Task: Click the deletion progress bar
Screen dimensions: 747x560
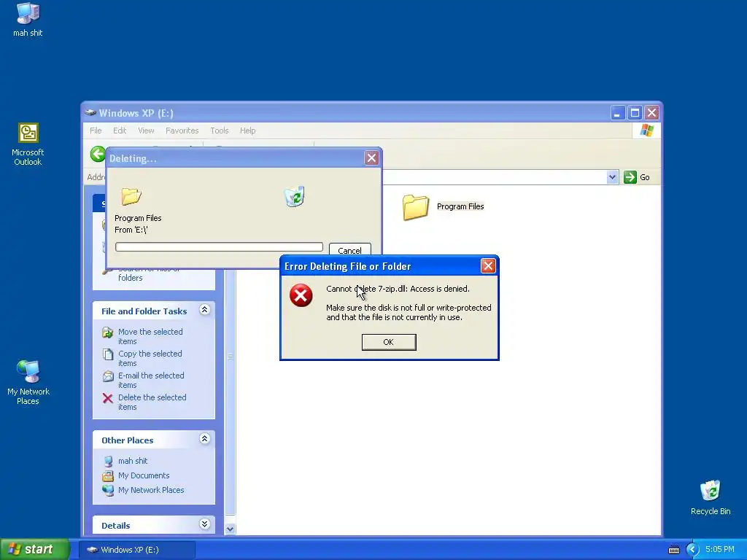Action: coord(219,246)
